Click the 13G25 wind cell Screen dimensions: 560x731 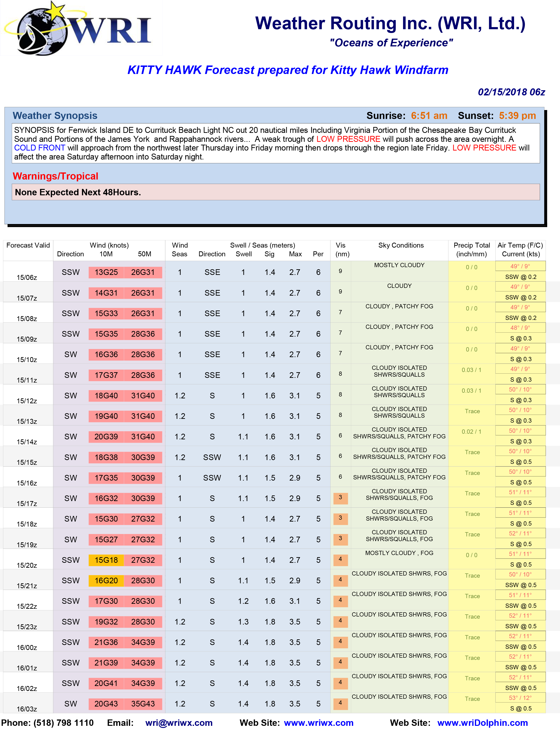coord(106,273)
